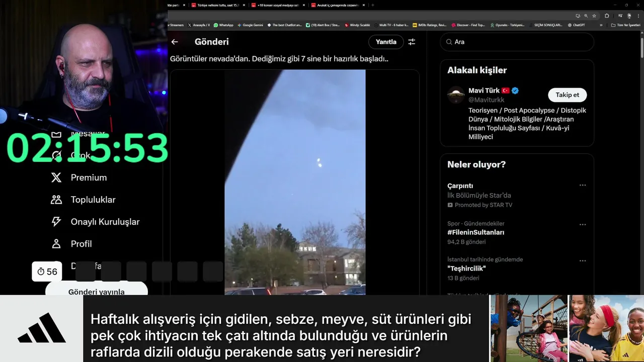Click the Neler oluyor? heading

[476, 164]
